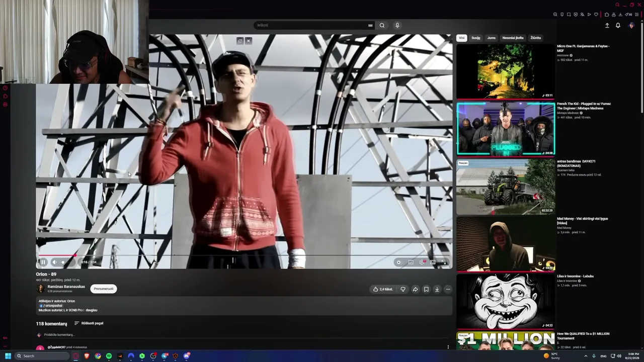Viewport: 644px width, 362px height.
Task: Show hidden system tray icons
Action: [x=585, y=356]
